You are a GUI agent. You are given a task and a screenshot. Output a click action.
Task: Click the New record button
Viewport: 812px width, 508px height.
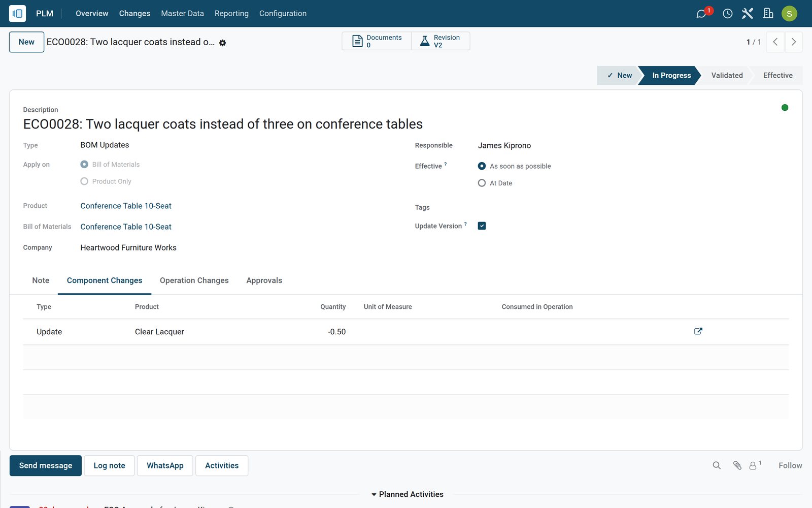26,42
